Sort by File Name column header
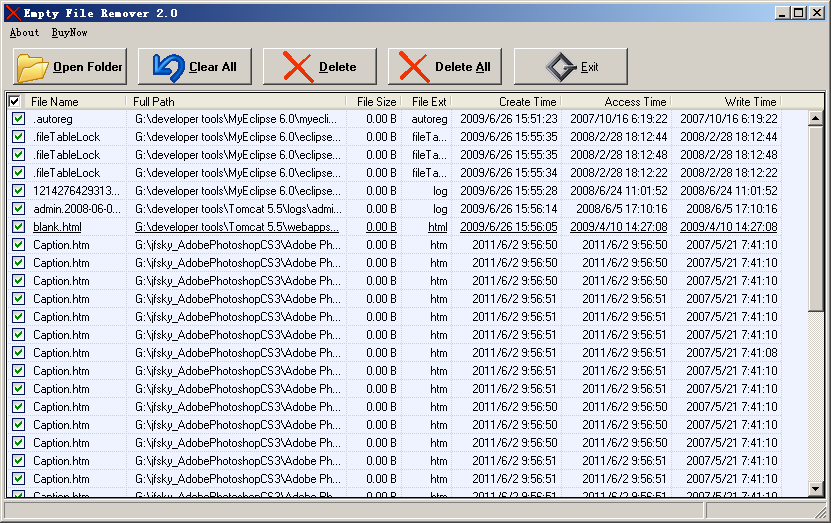Image resolution: width=831 pixels, height=523 pixels. [x=55, y=102]
